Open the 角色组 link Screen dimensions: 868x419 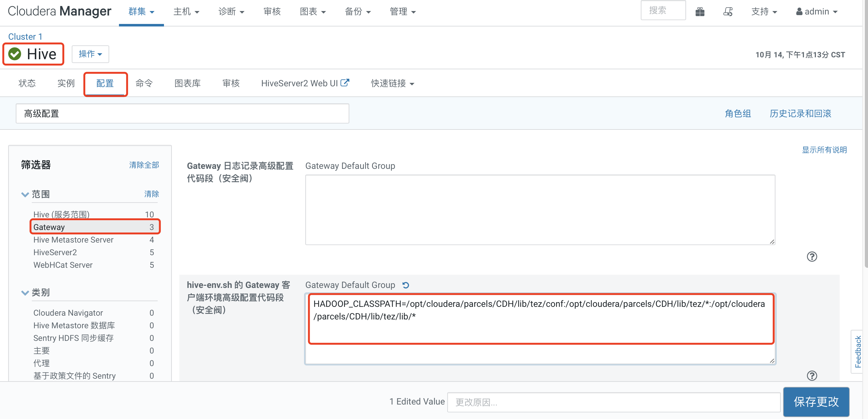click(738, 113)
